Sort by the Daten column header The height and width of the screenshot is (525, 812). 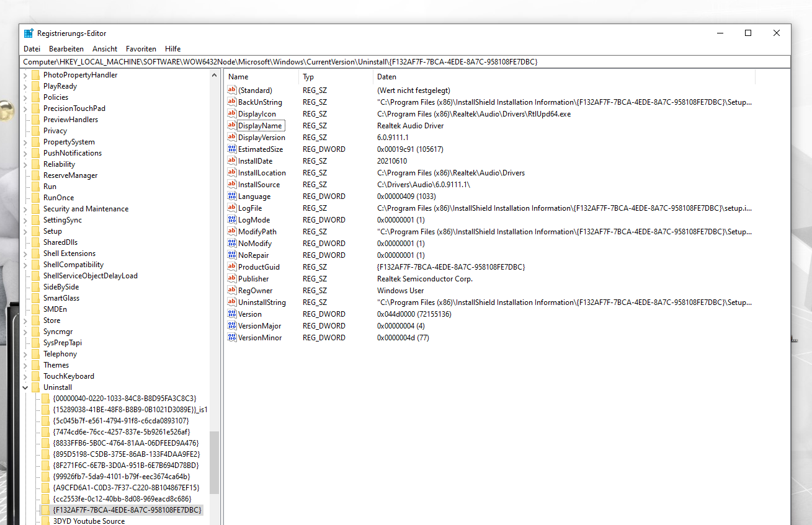[564, 77]
